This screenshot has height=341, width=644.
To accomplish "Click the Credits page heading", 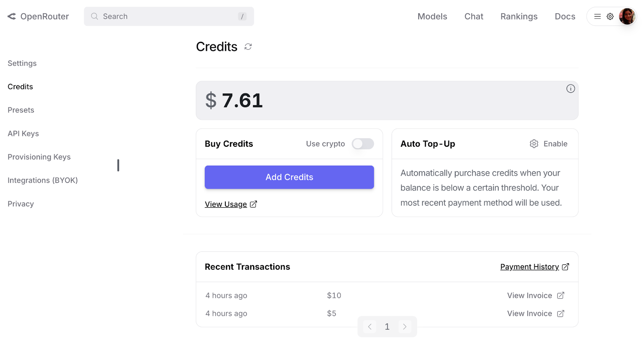I will coord(217,47).
